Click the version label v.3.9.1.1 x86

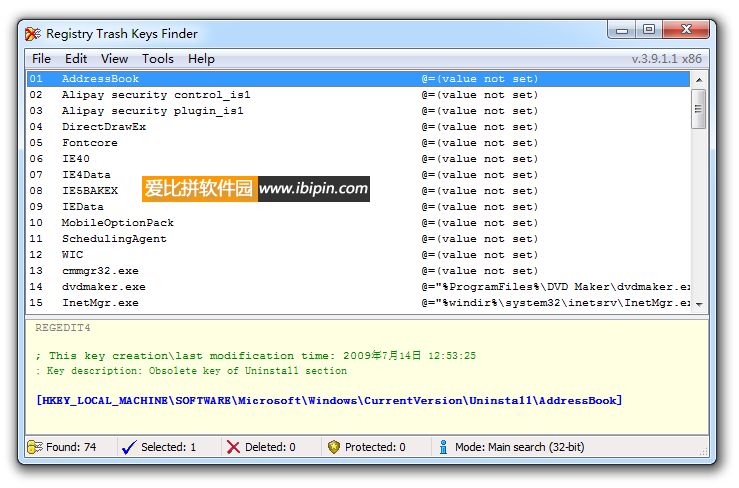point(666,59)
